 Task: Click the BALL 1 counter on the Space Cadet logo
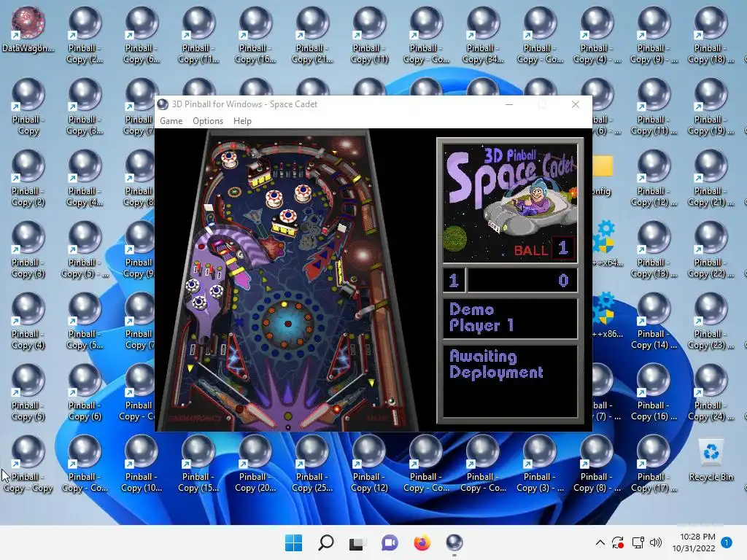(544, 249)
